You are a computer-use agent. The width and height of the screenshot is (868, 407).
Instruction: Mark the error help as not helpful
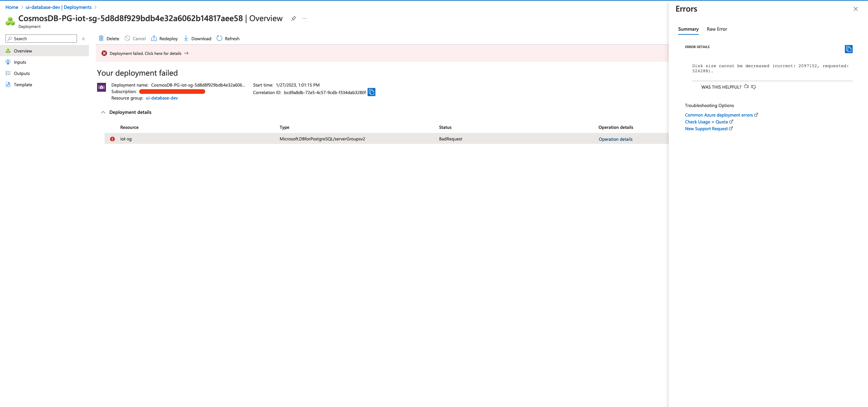point(753,87)
